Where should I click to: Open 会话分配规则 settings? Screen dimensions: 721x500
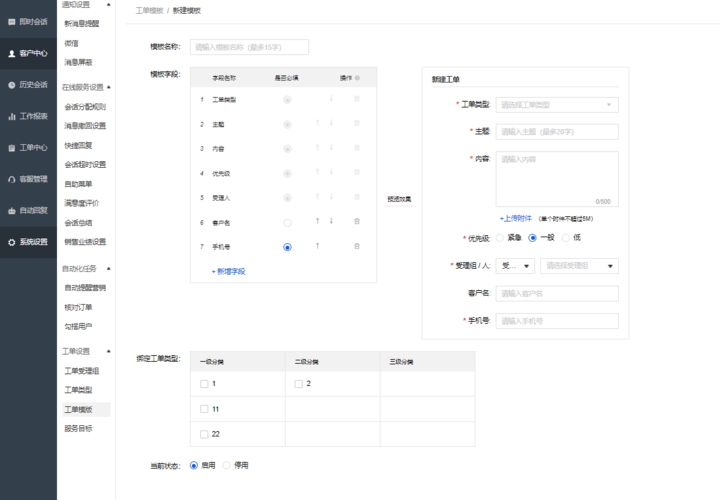[x=85, y=107]
